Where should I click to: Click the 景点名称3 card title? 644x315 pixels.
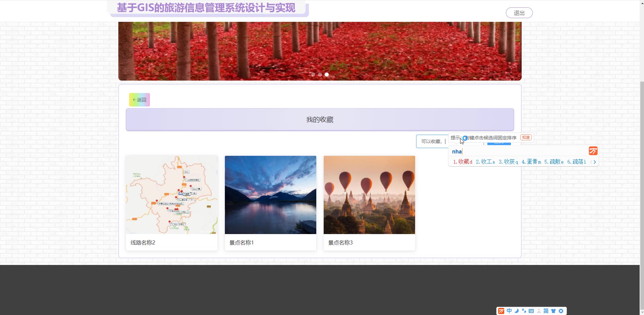pos(340,242)
